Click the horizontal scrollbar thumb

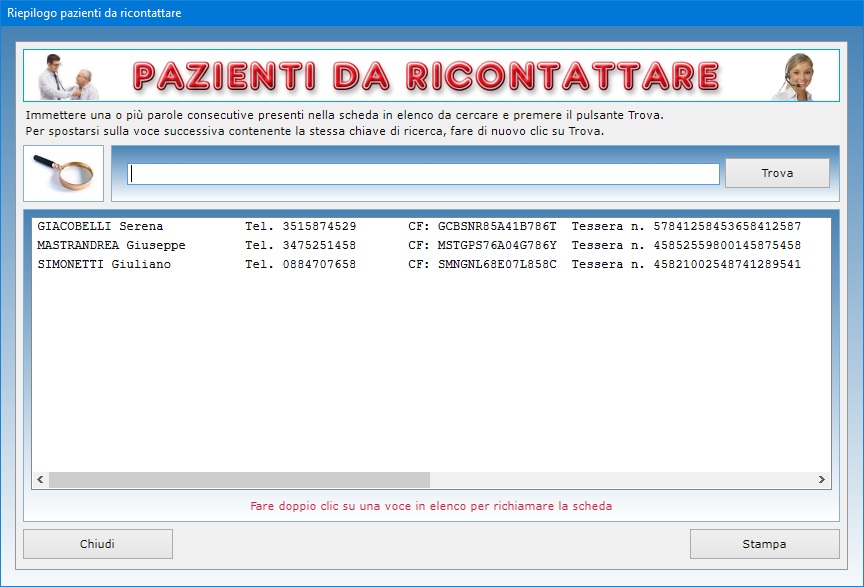tap(239, 480)
